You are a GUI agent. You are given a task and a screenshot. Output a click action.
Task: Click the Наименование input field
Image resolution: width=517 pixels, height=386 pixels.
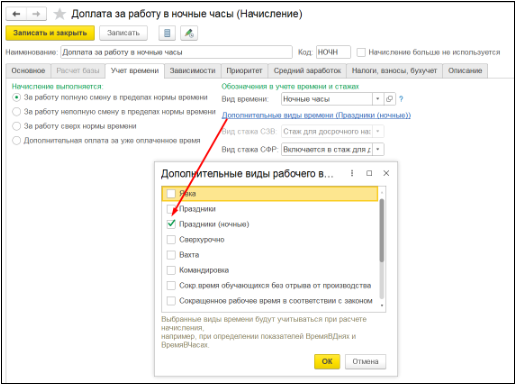[176, 52]
